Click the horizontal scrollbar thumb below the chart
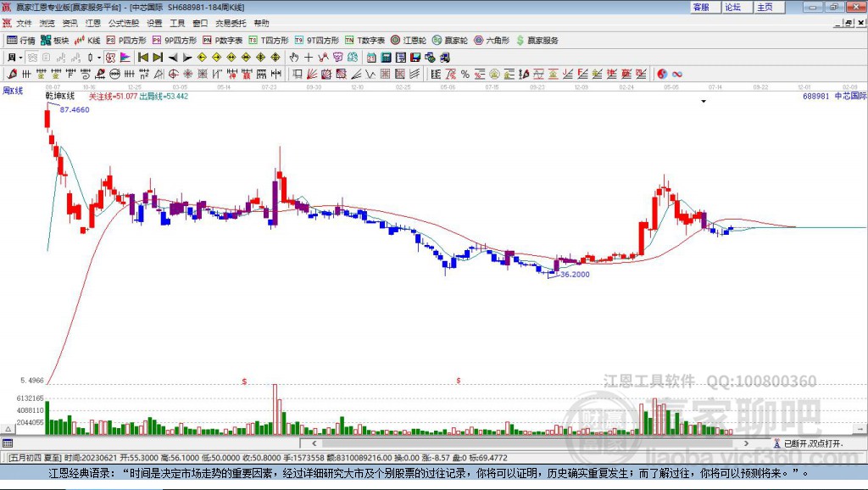This screenshot has width=868, height=490. point(527,443)
